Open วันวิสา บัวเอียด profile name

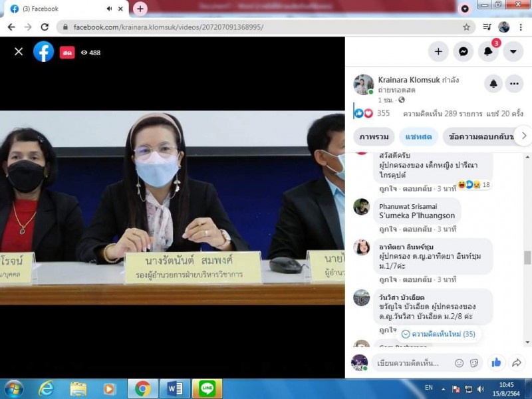point(402,297)
